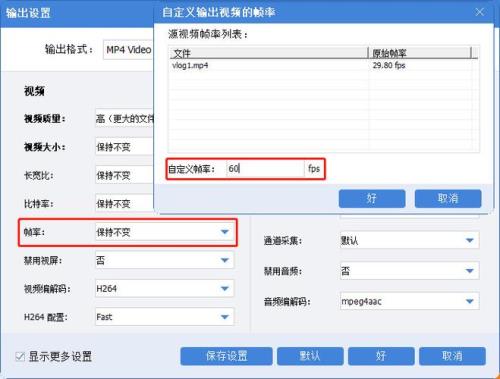This screenshot has width=500, height=379.
Task: Open the 帧率 frame rate dropdown
Action: pyautogui.click(x=165, y=232)
